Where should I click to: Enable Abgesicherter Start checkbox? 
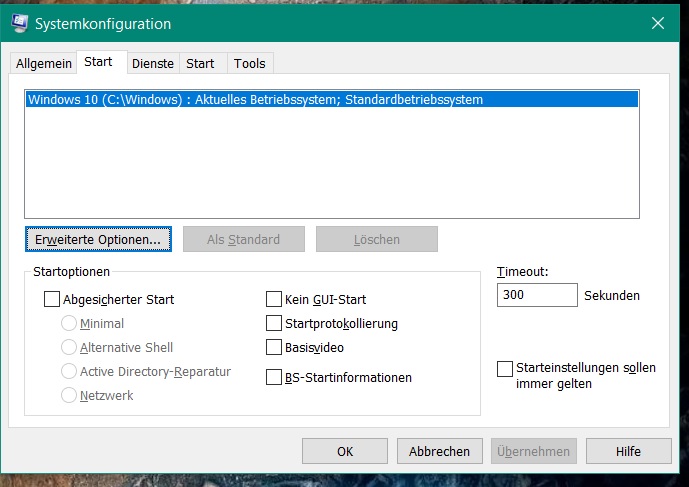tap(52, 299)
